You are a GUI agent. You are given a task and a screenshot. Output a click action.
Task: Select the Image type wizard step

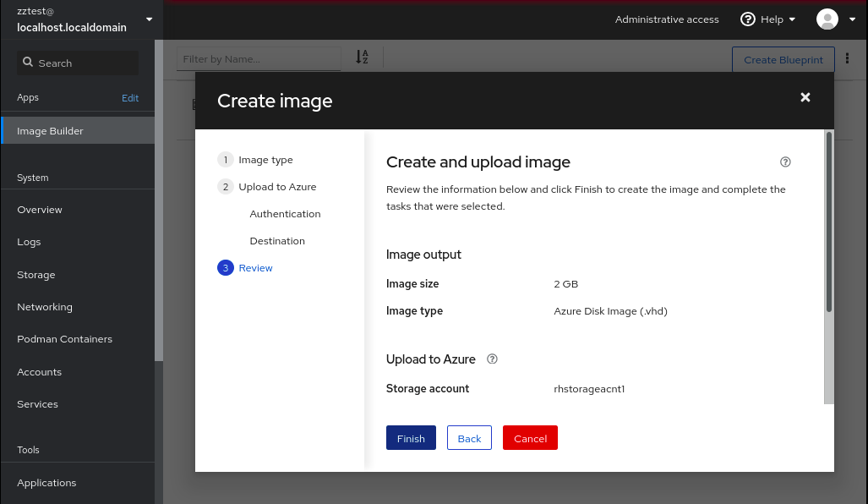(265, 160)
